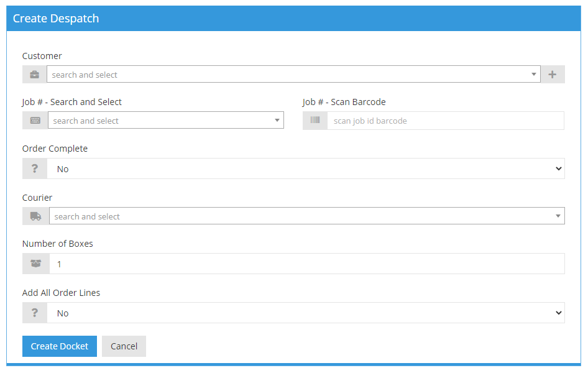
Task: Switch Order Complete selection from No
Action: pyautogui.click(x=305, y=168)
